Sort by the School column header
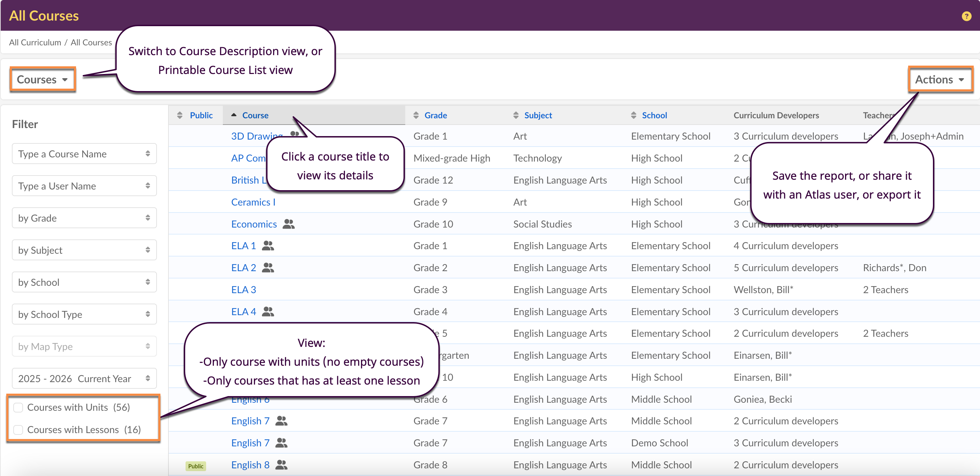The width and height of the screenshot is (980, 476). coord(654,115)
